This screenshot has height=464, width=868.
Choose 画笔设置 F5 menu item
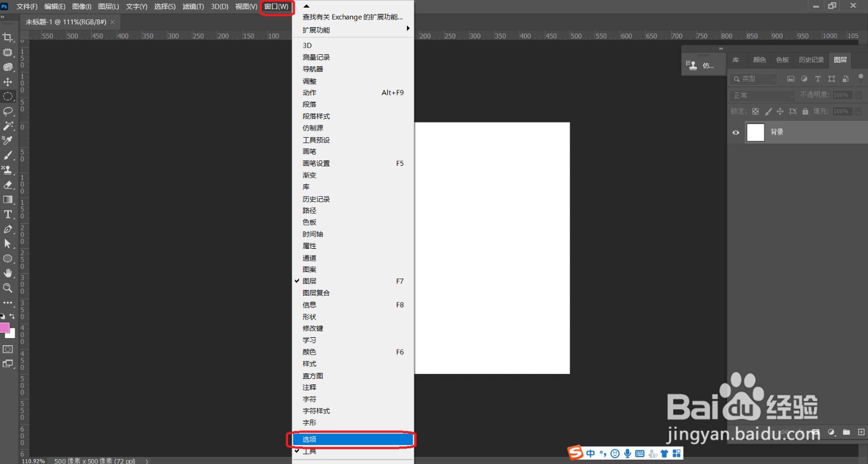pyautogui.click(x=353, y=163)
